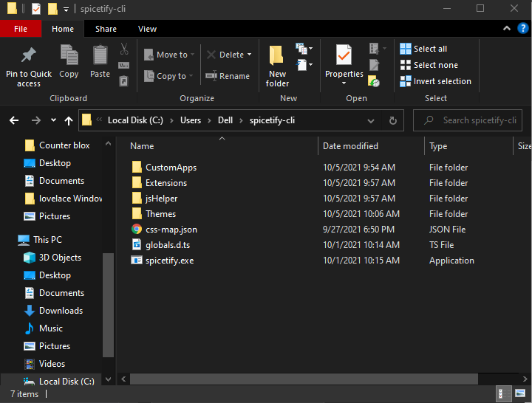Image resolution: width=532 pixels, height=403 pixels.
Task: Open the Easy access menu icon
Action: pyautogui.click(x=304, y=64)
